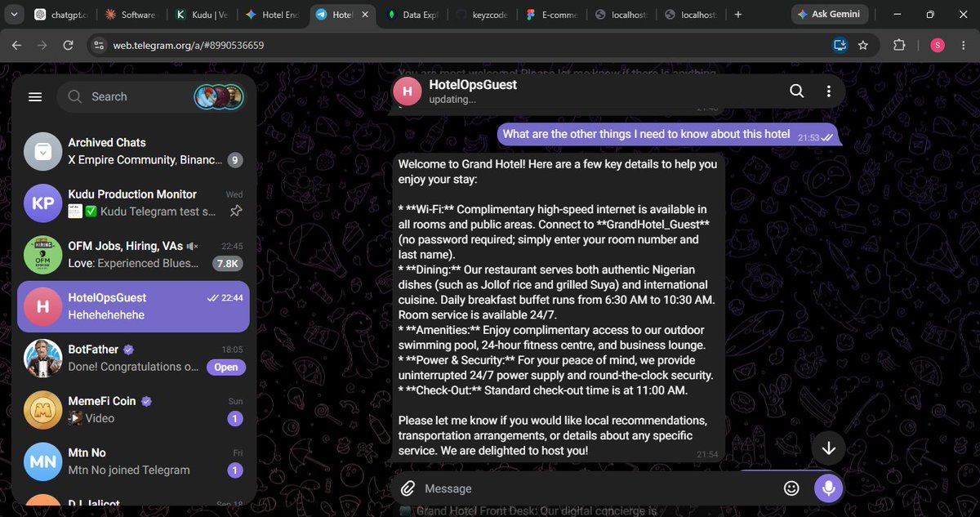Image resolution: width=980 pixels, height=517 pixels.
Task: Click the MemeFi Coin unread badge
Action: pos(235,418)
